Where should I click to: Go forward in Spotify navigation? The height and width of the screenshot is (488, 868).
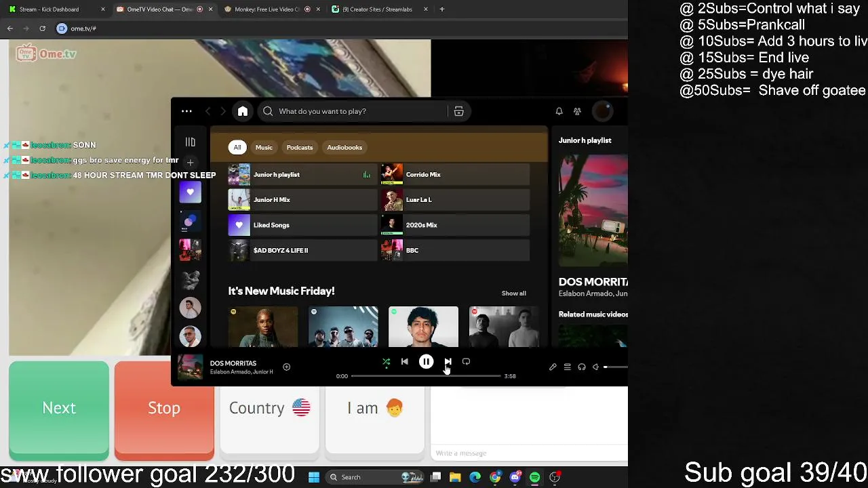[x=222, y=111]
